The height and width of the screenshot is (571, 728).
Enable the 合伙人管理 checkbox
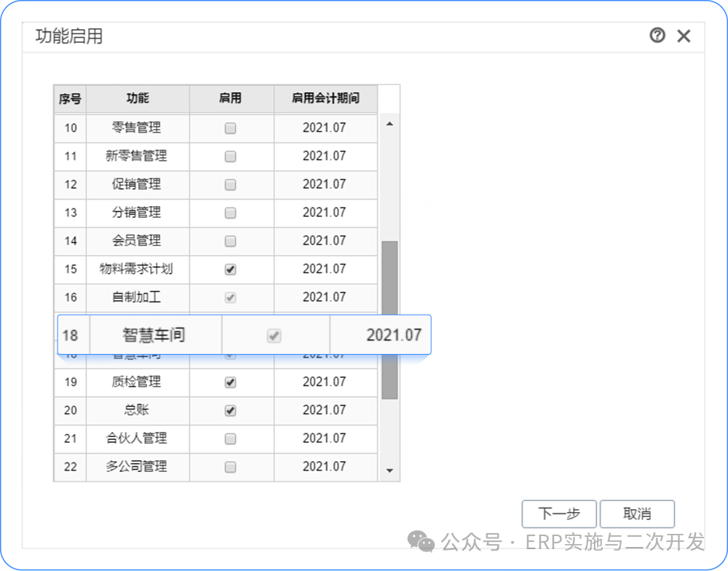point(231,439)
